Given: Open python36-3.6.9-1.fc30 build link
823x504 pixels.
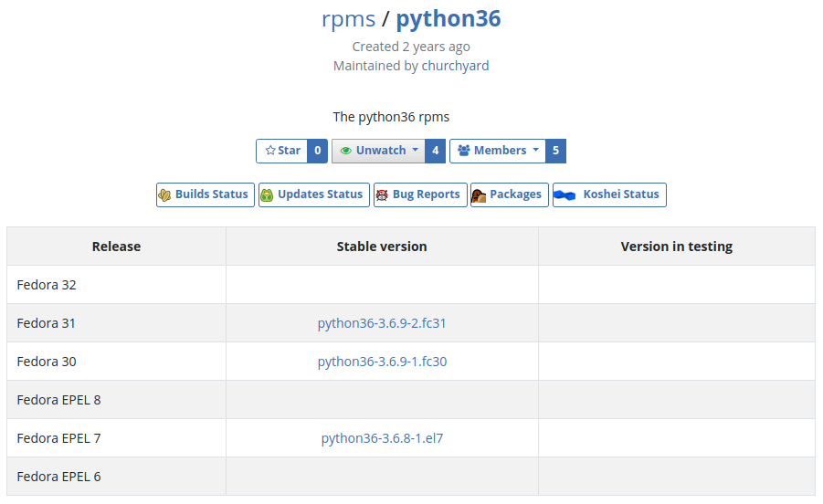Looking at the screenshot, I should coord(382,362).
